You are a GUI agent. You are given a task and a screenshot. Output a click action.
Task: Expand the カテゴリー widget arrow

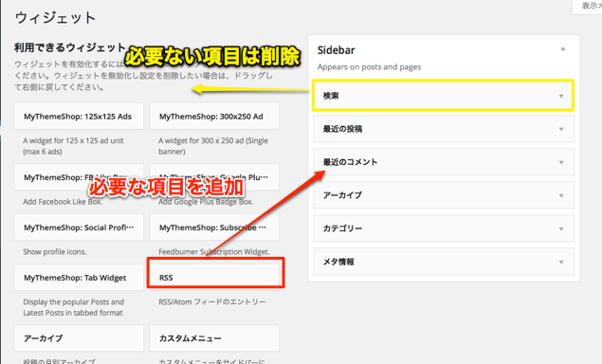[x=561, y=228]
